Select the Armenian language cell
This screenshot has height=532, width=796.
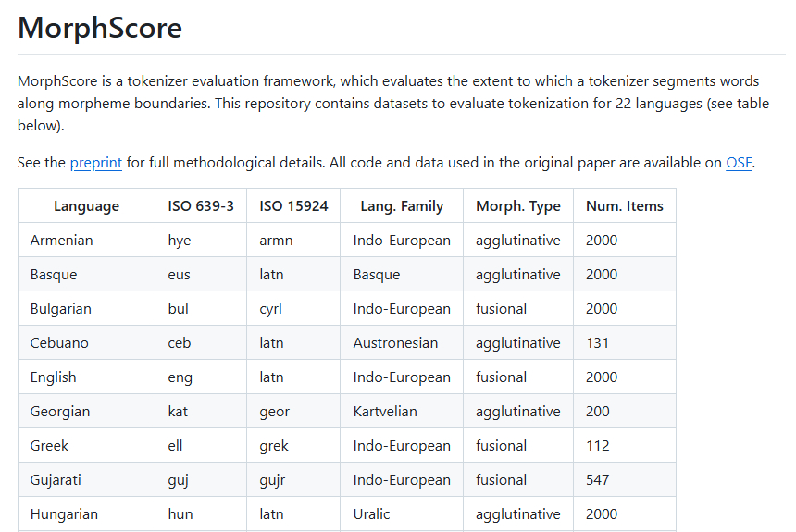tap(61, 241)
